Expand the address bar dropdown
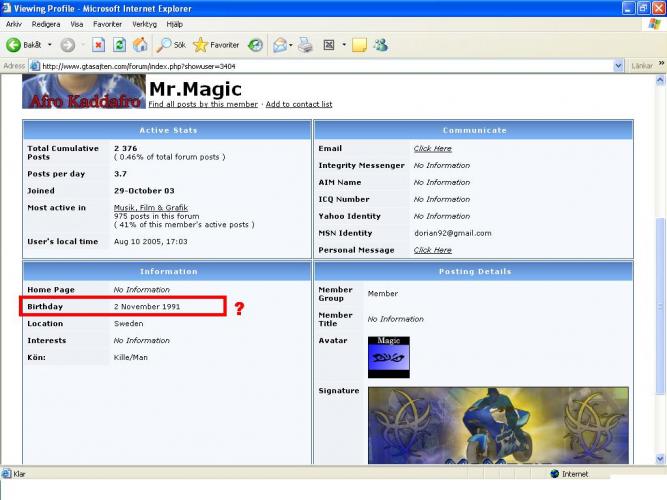This screenshot has height=500, width=667. point(619,66)
